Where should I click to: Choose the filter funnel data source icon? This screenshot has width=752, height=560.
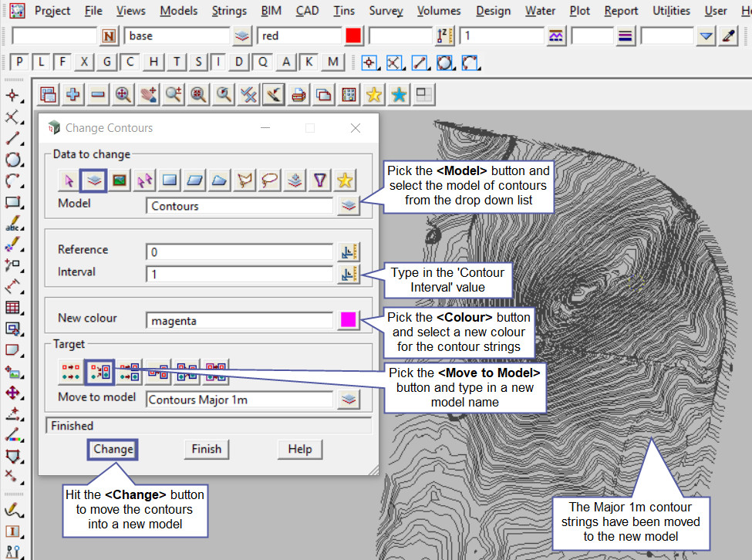320,180
